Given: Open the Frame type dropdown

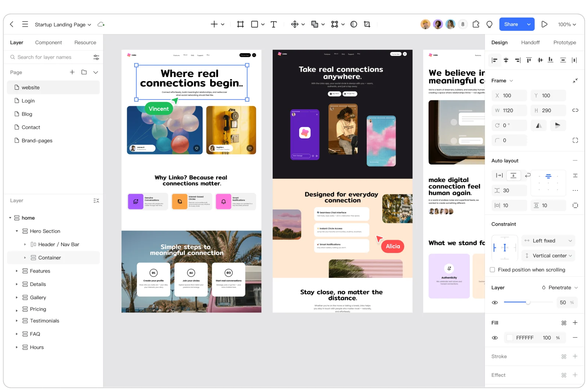Looking at the screenshot, I should [511, 81].
